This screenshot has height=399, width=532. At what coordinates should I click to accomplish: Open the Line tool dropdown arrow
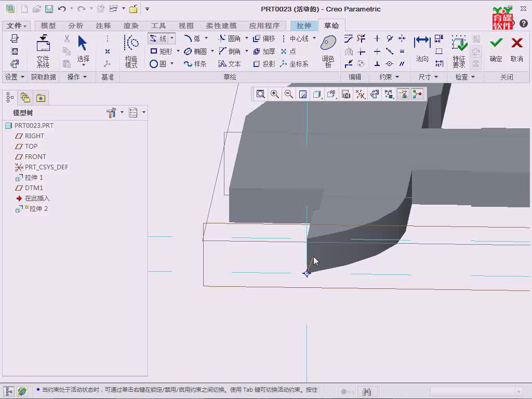click(171, 38)
